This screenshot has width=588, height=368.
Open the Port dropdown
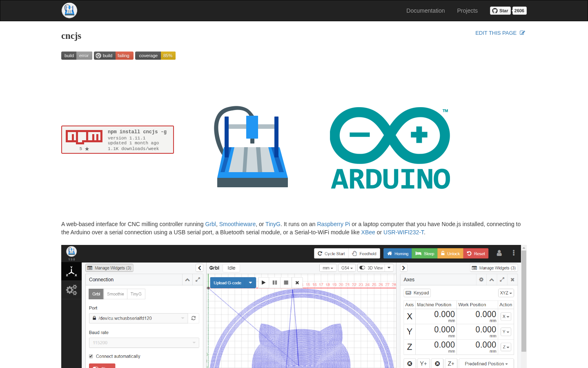click(x=138, y=318)
